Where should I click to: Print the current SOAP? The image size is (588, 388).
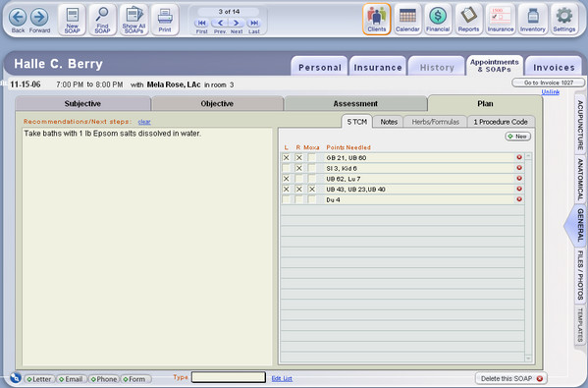click(165, 20)
